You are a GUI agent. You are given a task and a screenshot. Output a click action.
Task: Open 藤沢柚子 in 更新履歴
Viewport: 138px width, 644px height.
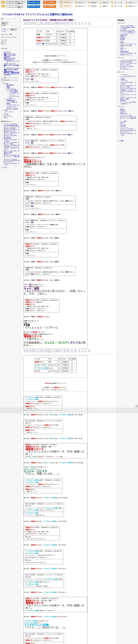click(123, 39)
